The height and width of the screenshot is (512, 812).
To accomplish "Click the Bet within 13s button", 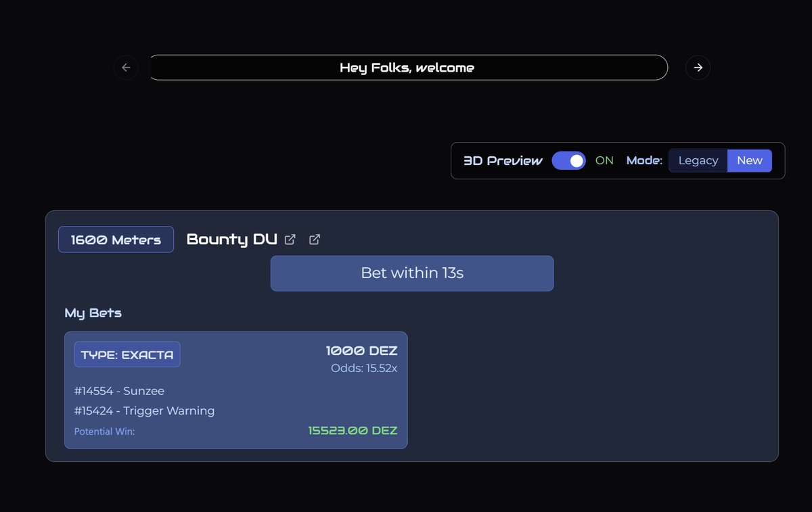I will [x=412, y=273].
